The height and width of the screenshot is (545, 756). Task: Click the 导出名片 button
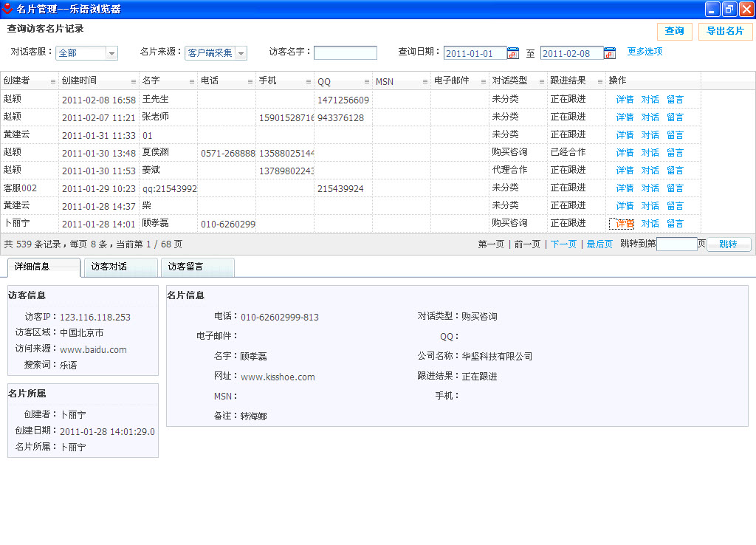pos(725,31)
